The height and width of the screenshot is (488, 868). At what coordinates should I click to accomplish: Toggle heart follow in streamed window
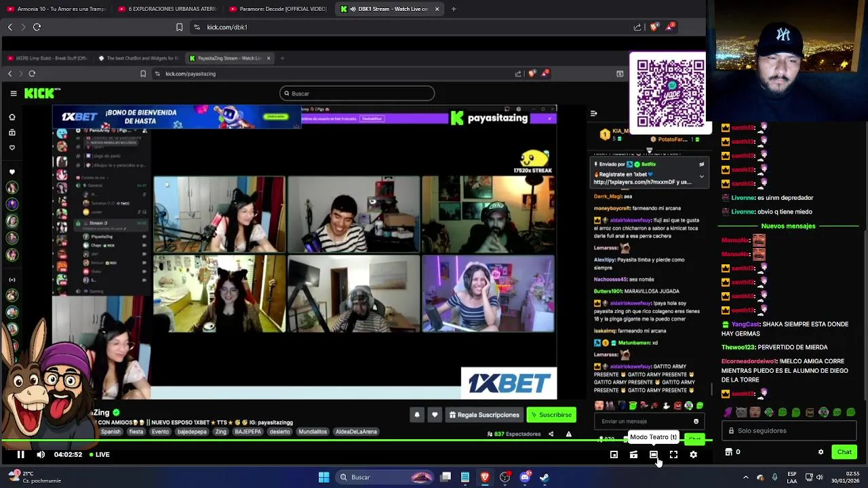pos(435,415)
